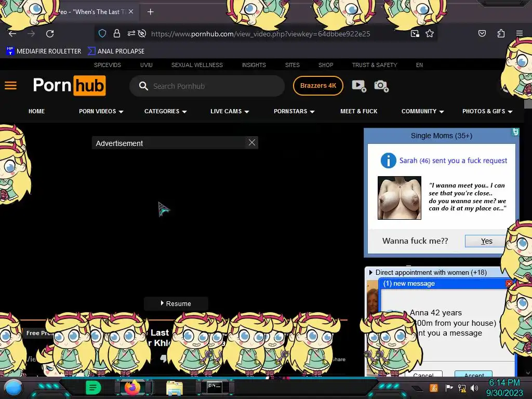Close the Advertisement overlay
Screen dimensions: 532x399
point(252,142)
